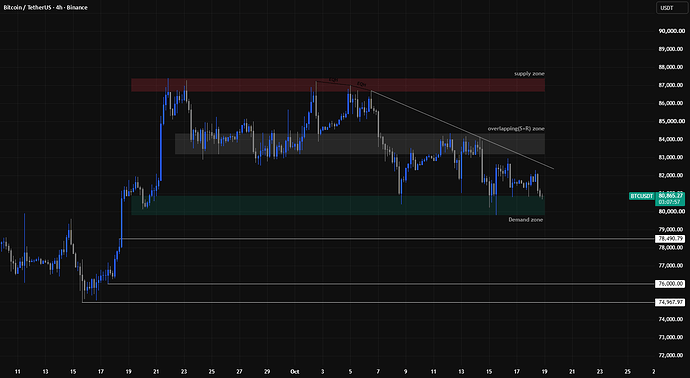Click the "9" date on the time axis
The image size is (690, 378).
406,372
